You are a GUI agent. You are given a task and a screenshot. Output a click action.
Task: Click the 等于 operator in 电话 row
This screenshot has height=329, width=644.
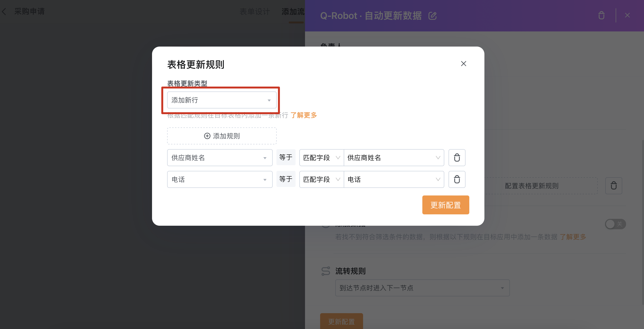pyautogui.click(x=286, y=179)
